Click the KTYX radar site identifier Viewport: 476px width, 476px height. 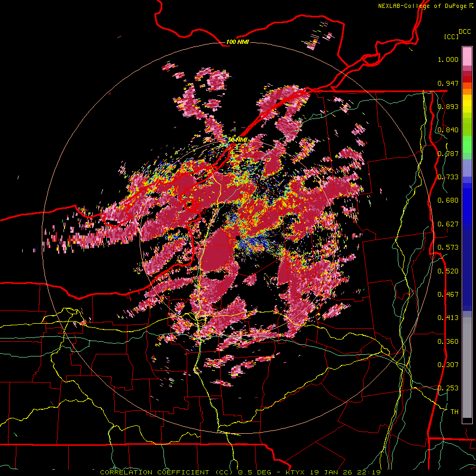pos(295,472)
